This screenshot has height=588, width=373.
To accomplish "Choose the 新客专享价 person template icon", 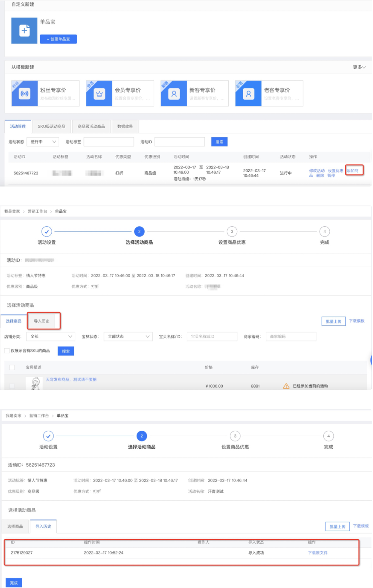I will (x=174, y=94).
